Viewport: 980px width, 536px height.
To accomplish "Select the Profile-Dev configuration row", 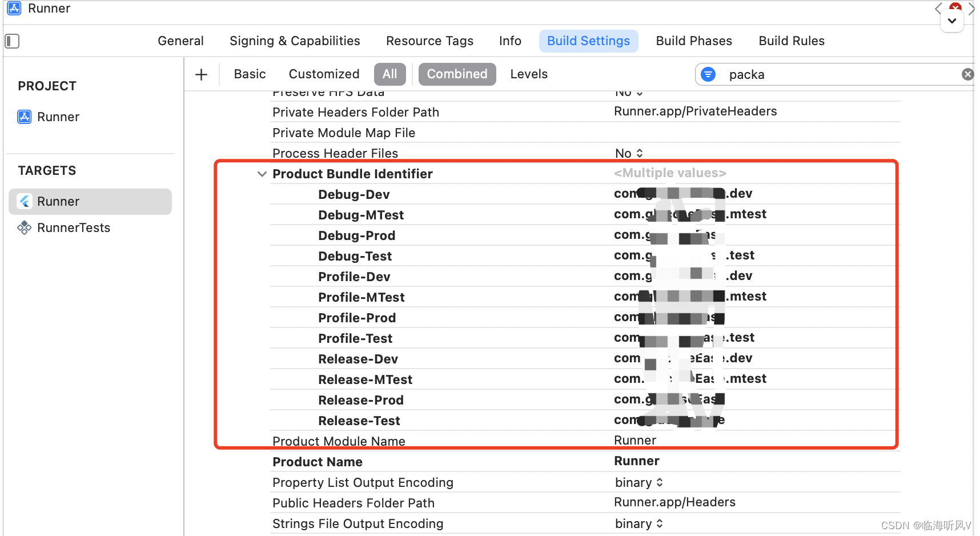I will [585, 277].
